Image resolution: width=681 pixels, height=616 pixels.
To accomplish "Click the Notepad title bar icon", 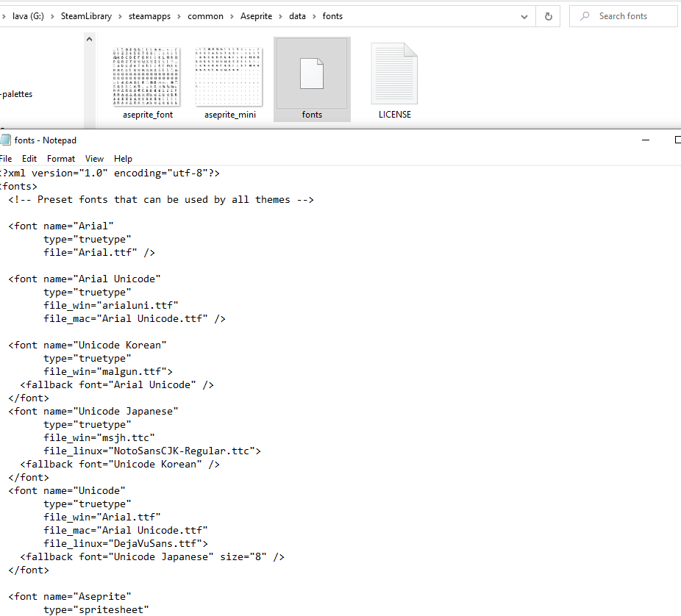I will coord(5,140).
